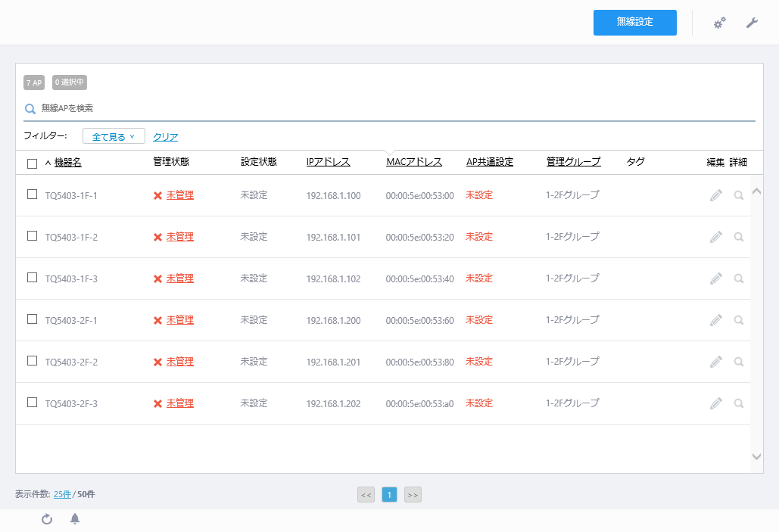The width and height of the screenshot is (779, 532).
Task: Click 1-2Fグループ in TQ5403-1F-2 row
Action: 572,237
